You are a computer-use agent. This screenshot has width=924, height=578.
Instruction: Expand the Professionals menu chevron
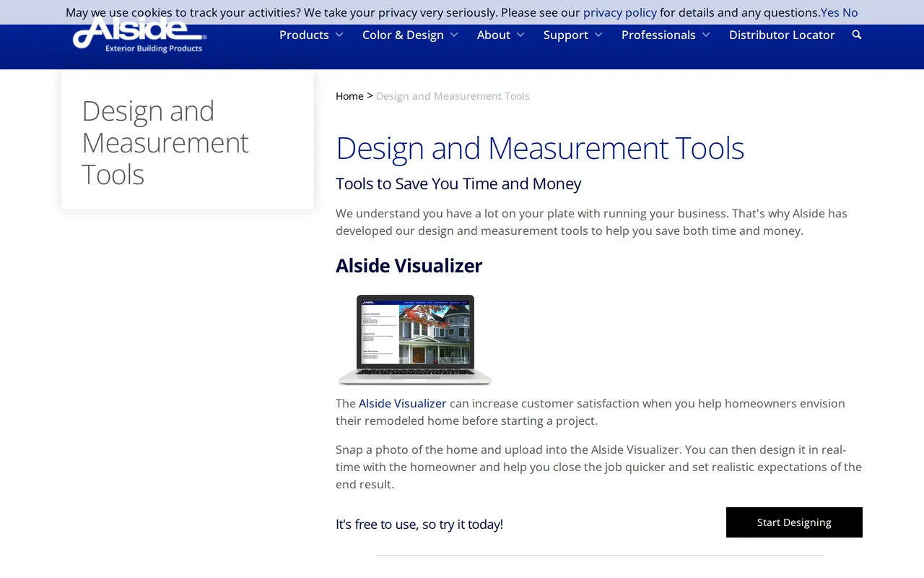point(706,35)
